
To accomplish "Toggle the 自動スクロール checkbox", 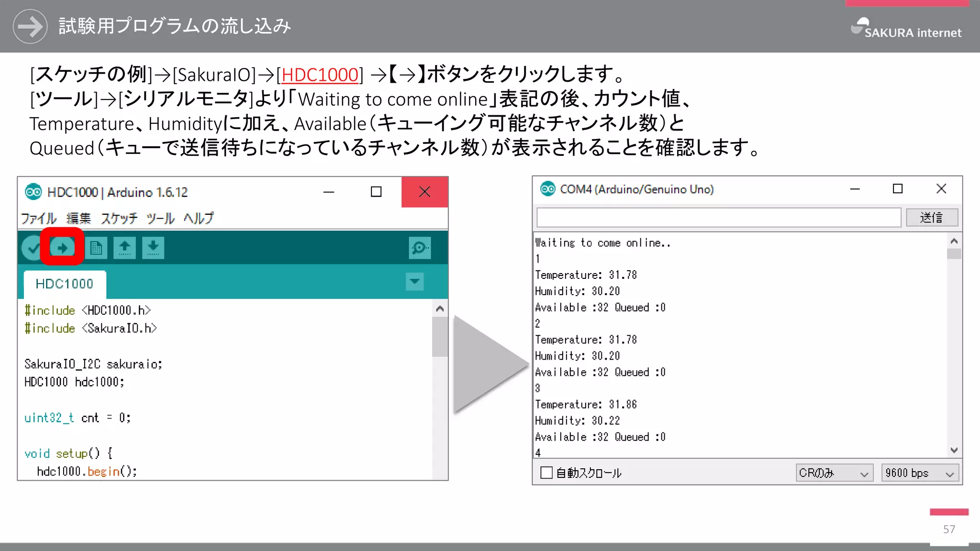I will pyautogui.click(x=546, y=473).
